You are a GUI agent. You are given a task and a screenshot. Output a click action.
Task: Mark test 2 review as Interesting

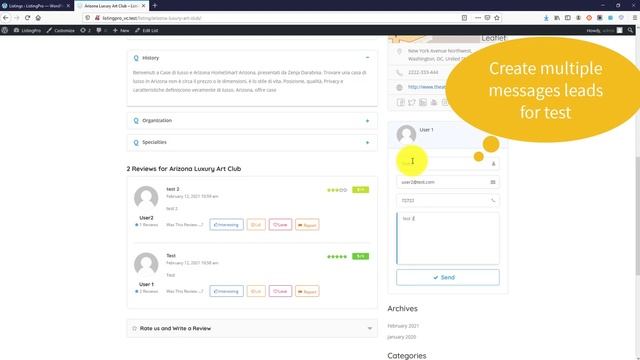pos(227,225)
